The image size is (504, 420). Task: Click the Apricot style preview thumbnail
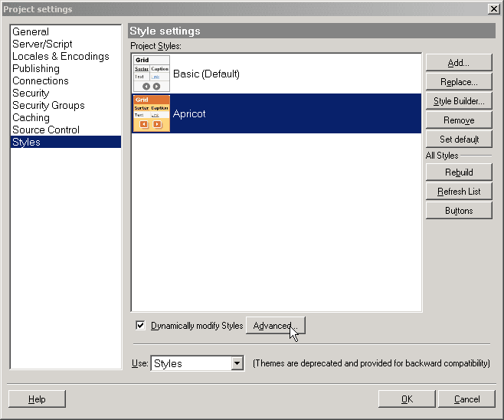point(152,113)
